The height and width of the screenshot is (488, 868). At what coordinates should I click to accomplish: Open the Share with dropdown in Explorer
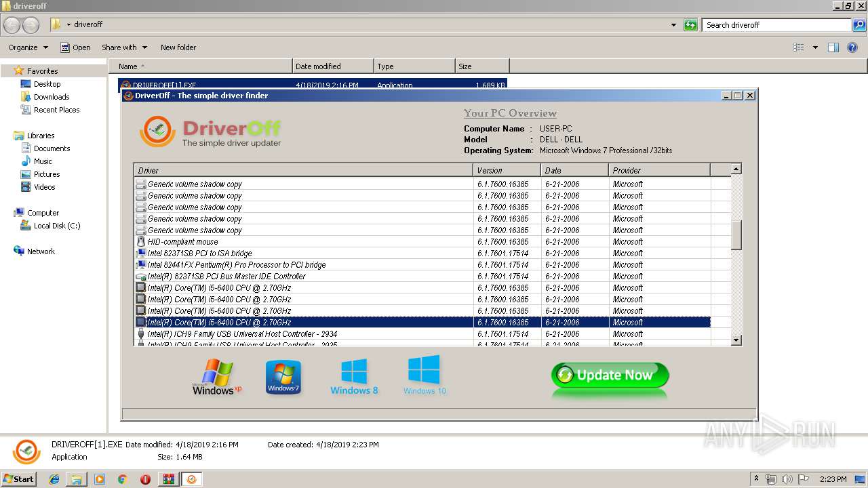coord(124,47)
